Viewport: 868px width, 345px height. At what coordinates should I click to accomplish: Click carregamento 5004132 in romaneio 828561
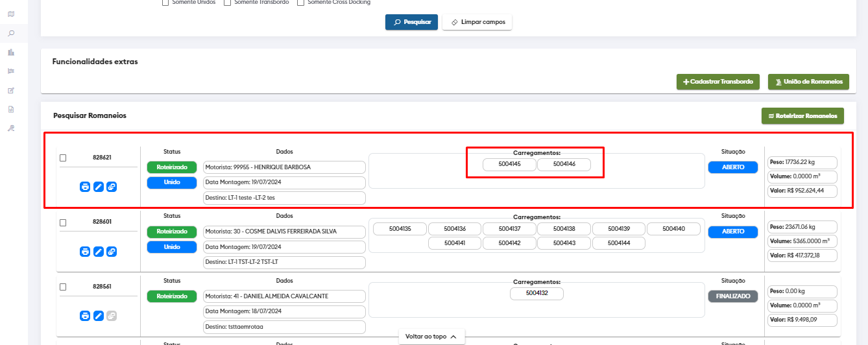tap(536, 294)
